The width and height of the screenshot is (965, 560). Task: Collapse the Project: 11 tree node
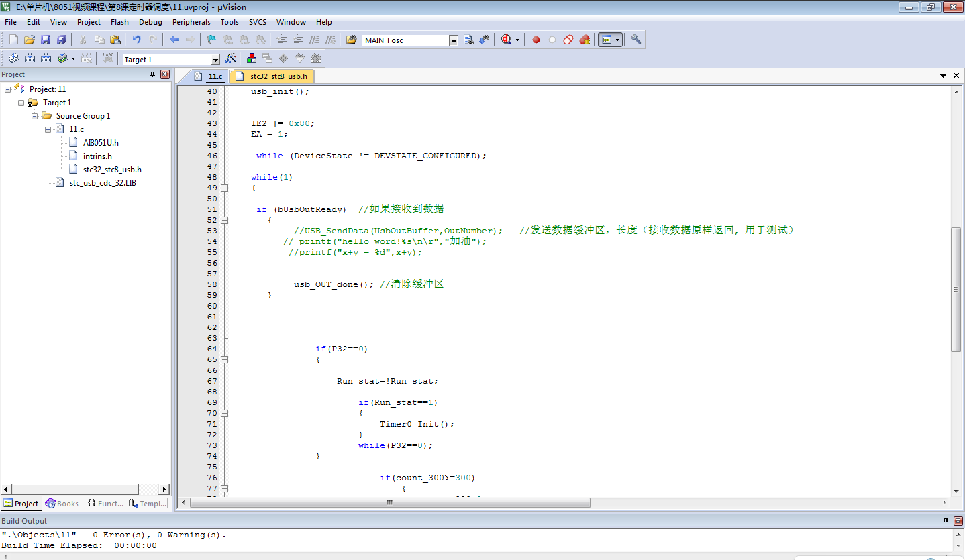click(7, 89)
